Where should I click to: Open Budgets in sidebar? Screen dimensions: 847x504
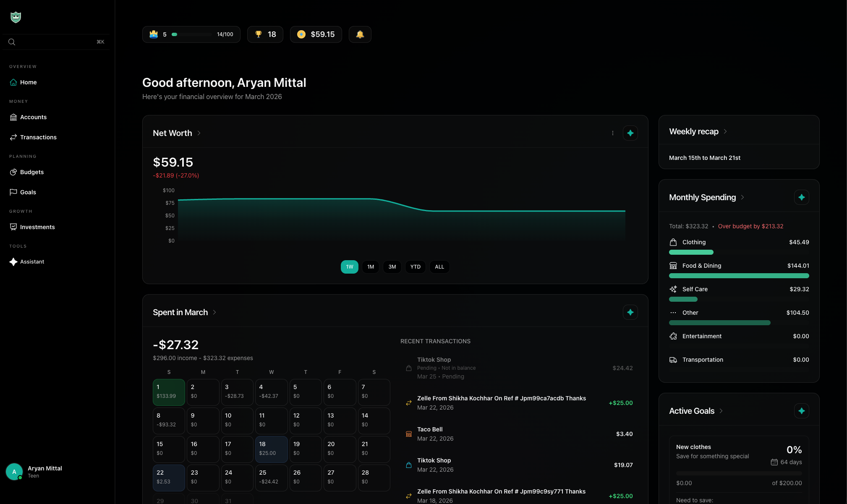coord(32,172)
